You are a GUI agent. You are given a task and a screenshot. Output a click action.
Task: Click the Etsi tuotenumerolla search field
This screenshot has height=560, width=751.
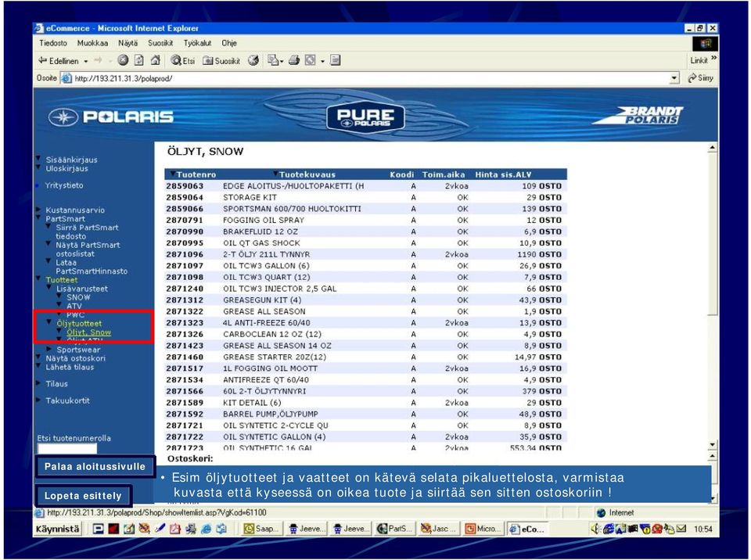67,448
